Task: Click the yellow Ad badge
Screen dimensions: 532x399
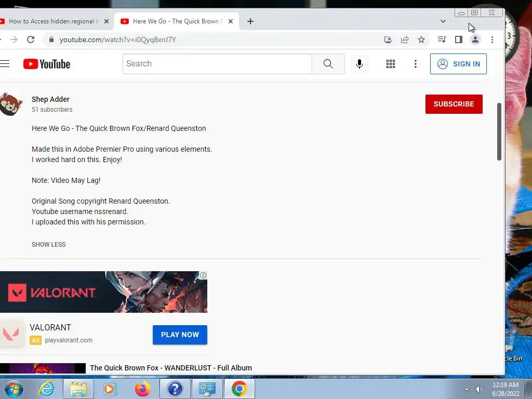Action: tap(35, 340)
